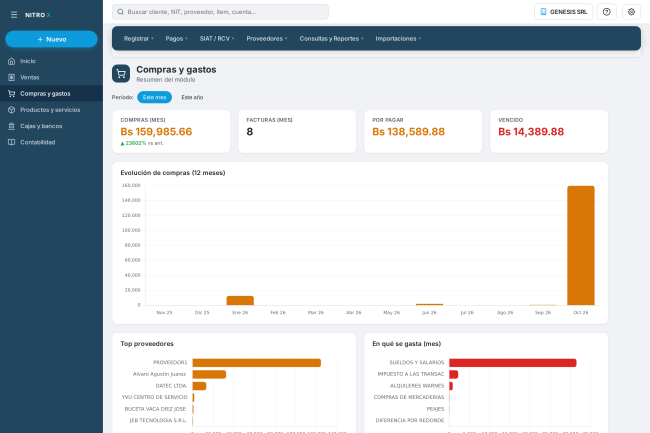This screenshot has height=433, width=650.
Task: Focus the Buscar cliente search field
Action: pos(221,12)
